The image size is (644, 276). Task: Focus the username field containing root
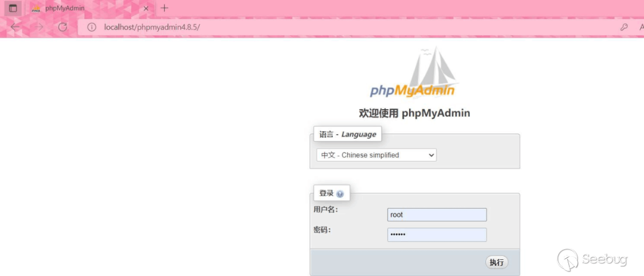point(437,215)
